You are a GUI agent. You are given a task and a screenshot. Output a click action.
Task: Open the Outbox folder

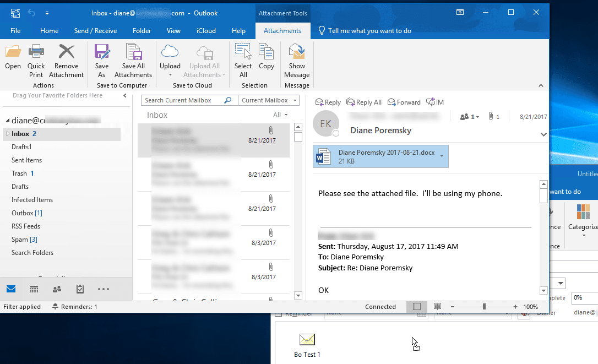click(26, 213)
